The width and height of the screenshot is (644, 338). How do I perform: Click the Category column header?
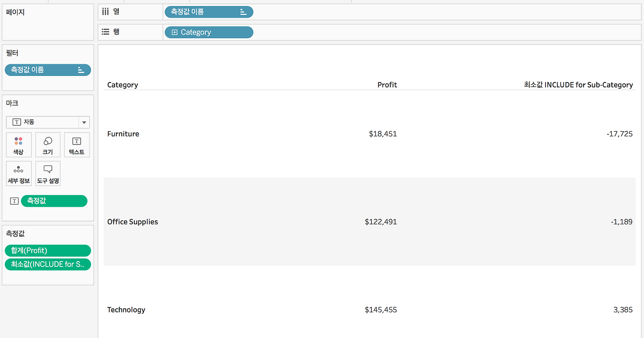coord(122,85)
